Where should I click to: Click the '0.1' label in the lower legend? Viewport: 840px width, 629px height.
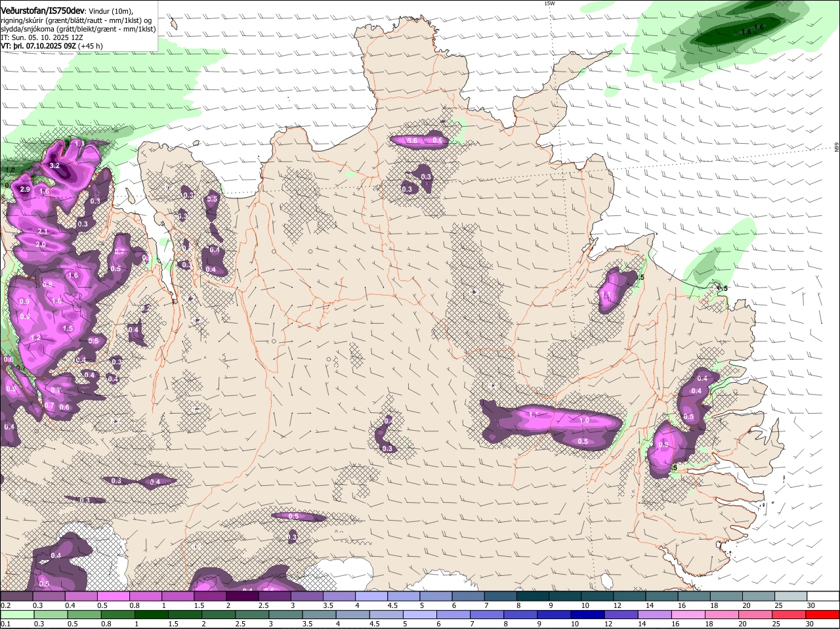(x=5, y=624)
